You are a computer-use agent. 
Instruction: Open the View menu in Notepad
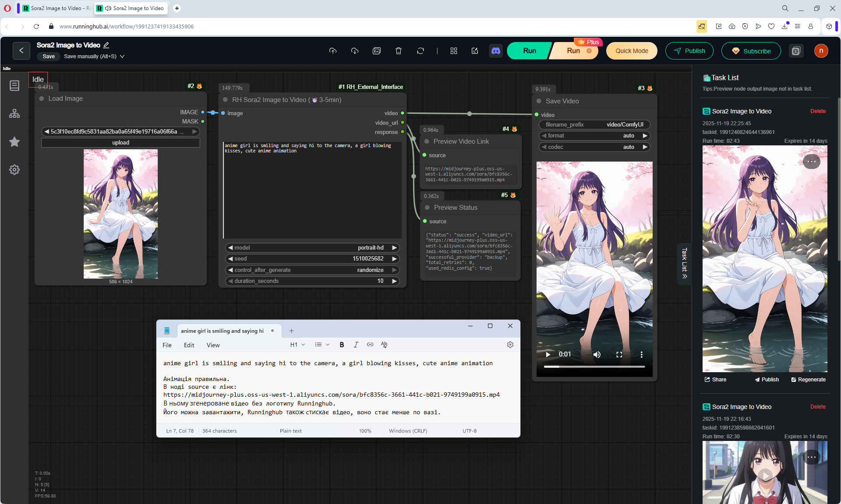tap(213, 345)
